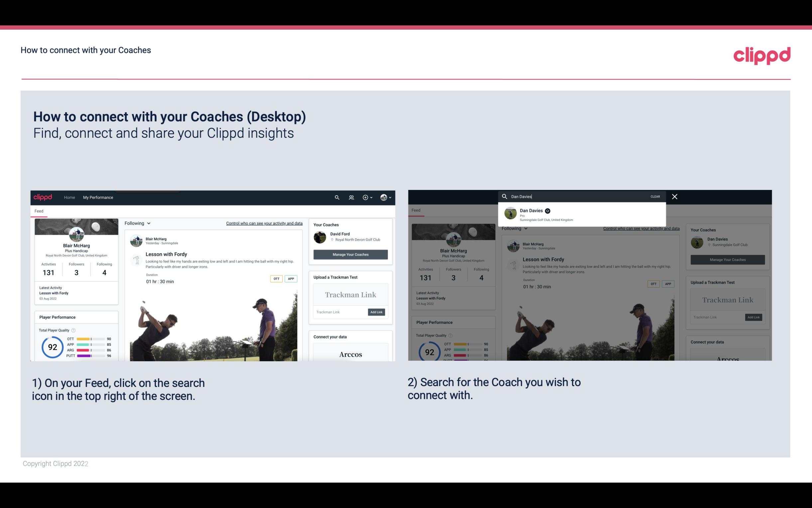Toggle visibility of player performance section
Image resolution: width=812 pixels, height=508 pixels.
(x=57, y=317)
